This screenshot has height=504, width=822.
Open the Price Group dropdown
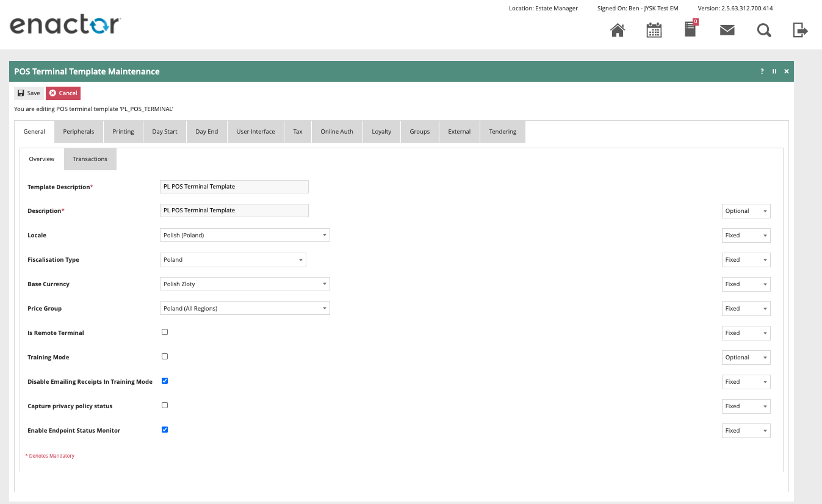[x=245, y=308]
